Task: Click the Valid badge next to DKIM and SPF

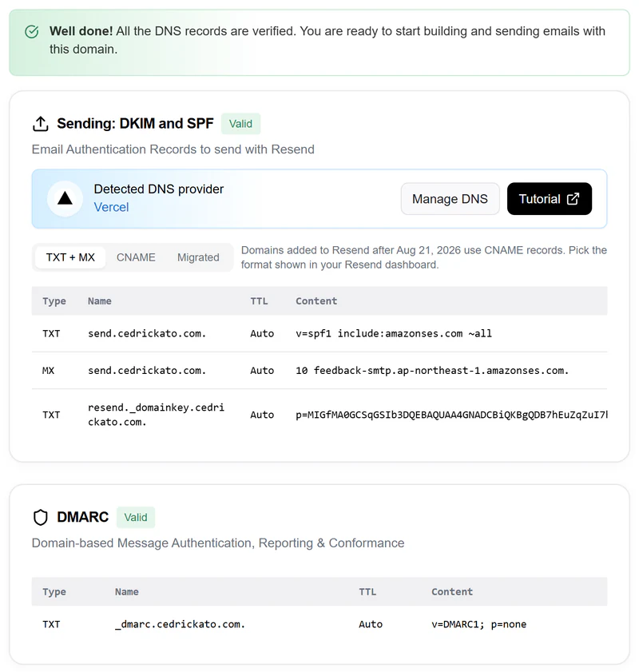Action: pos(240,124)
